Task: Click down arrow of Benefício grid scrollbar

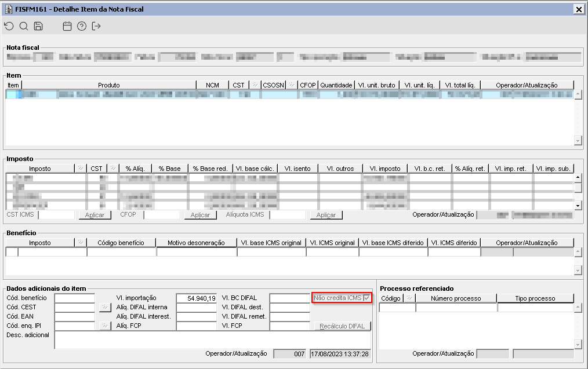Action: [578, 271]
